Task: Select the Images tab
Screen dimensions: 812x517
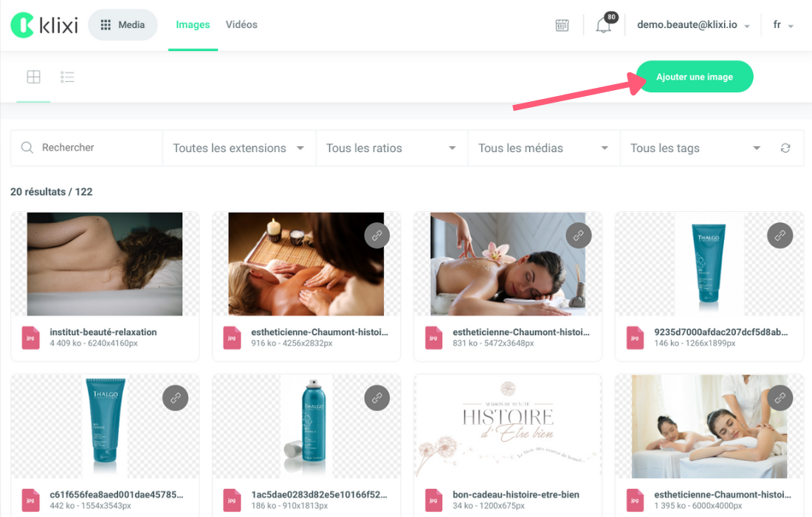Action: click(x=193, y=24)
